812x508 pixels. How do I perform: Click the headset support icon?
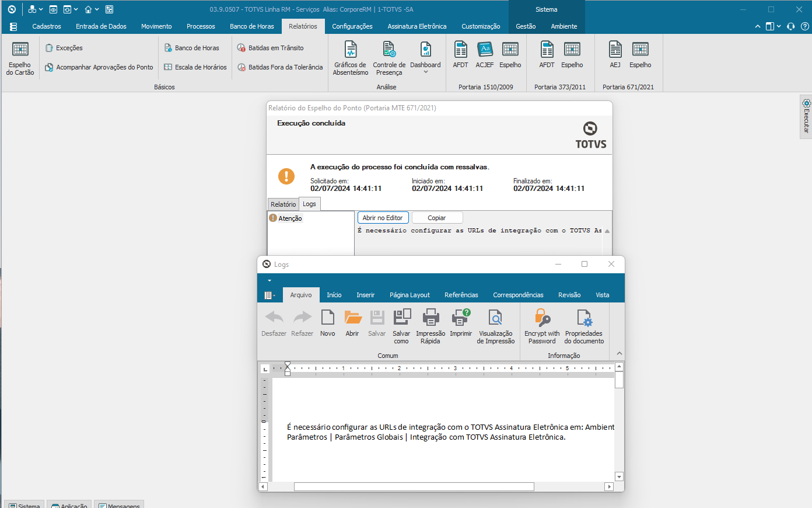(791, 26)
